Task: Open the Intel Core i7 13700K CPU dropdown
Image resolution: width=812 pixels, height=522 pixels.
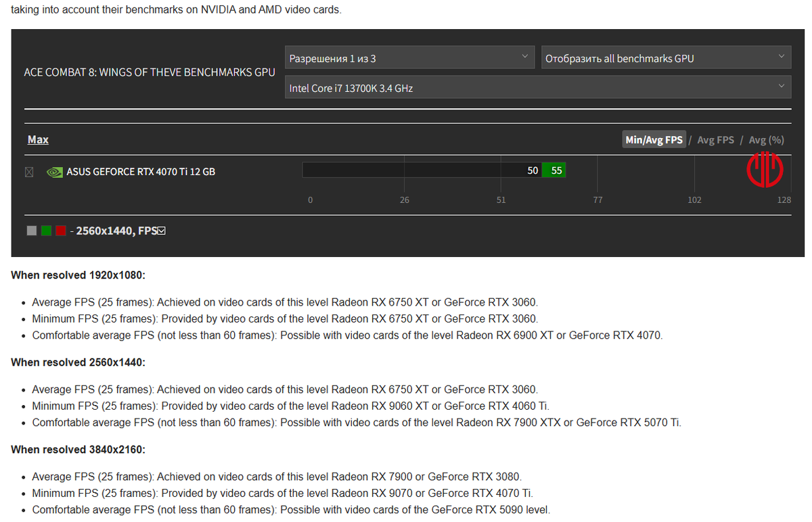Action: pos(538,88)
